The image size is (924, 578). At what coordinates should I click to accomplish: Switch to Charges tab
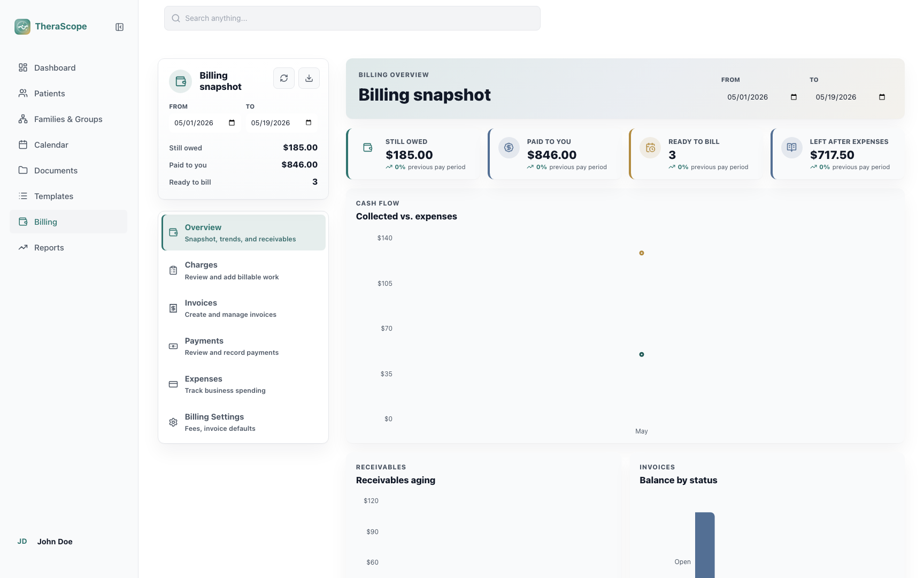(243, 270)
